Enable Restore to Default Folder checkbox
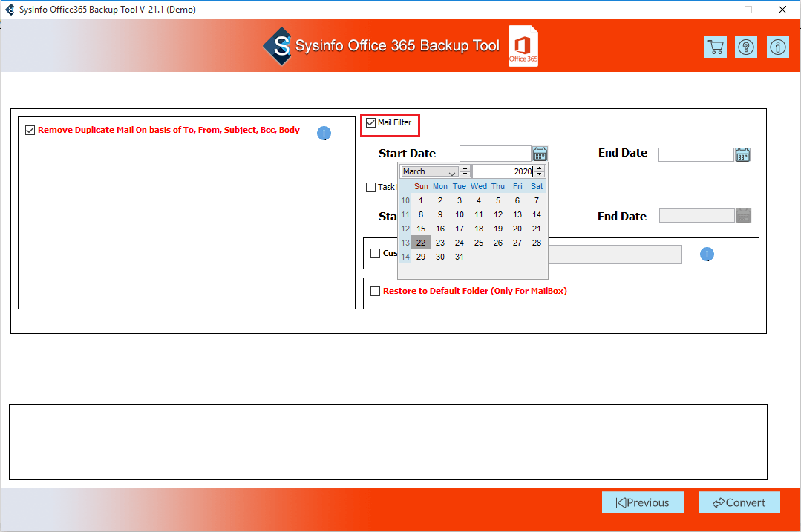This screenshot has width=801, height=532. tap(376, 291)
